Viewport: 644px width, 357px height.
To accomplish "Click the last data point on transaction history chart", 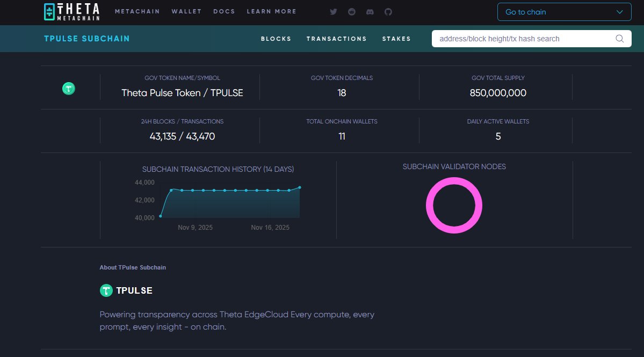I will 300,187.
